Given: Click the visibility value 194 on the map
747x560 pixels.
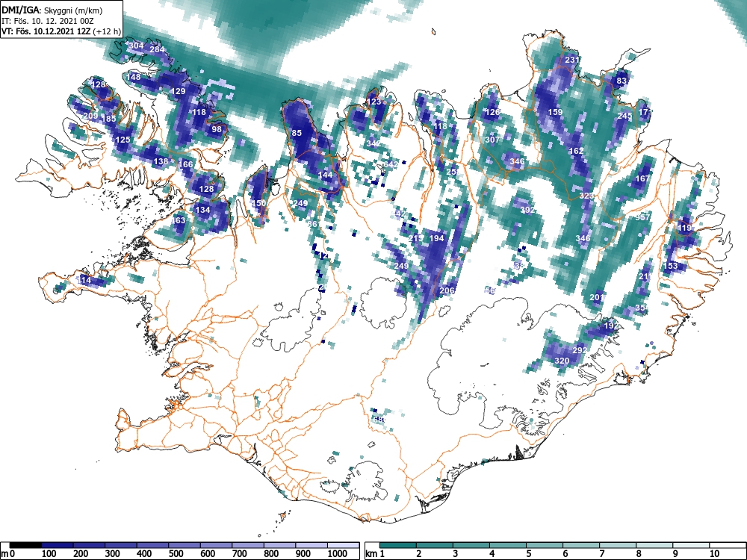Looking at the screenshot, I should (x=437, y=238).
